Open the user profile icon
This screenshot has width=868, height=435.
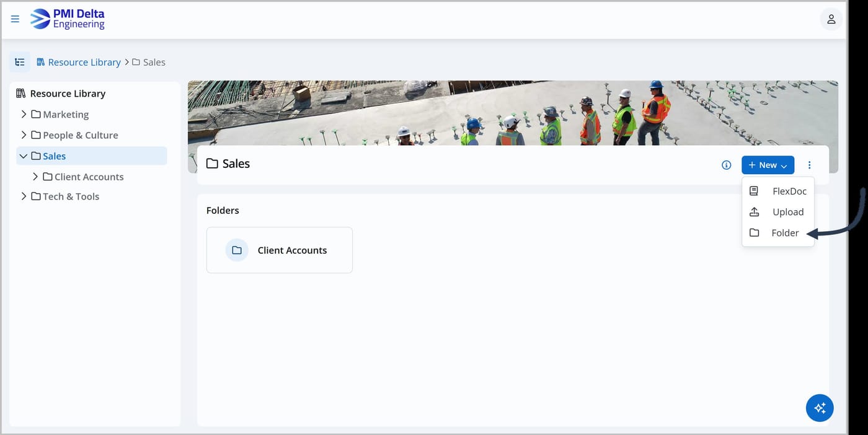pyautogui.click(x=831, y=19)
